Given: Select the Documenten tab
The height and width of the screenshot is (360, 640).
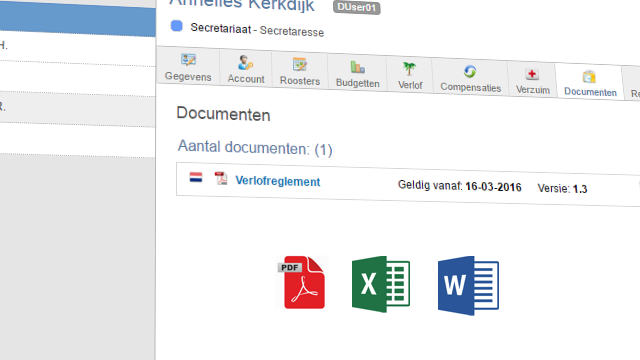Looking at the screenshot, I should 590,83.
